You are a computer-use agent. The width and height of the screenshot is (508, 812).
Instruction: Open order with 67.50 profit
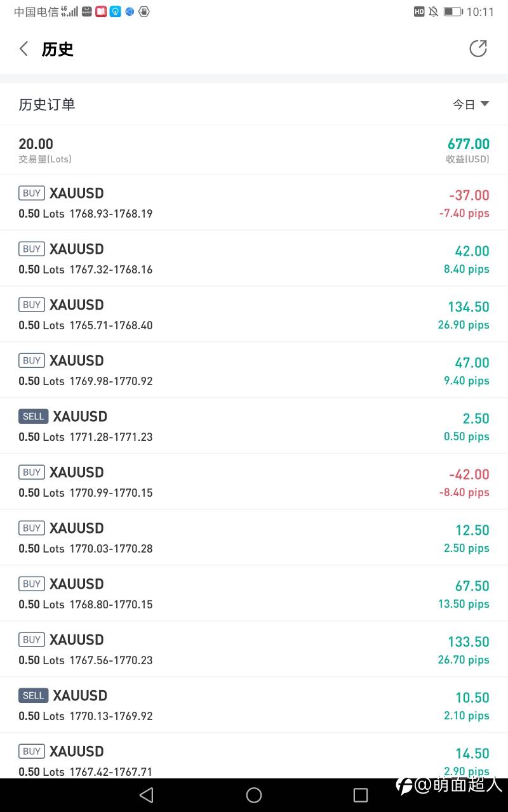pos(254,593)
